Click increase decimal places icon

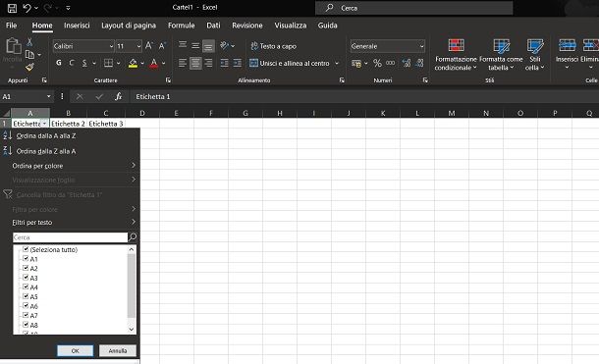407,63
